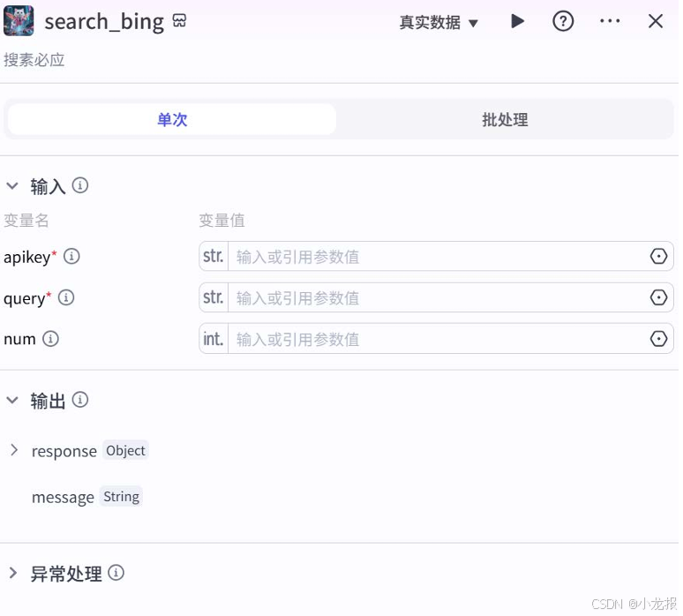Open the 真实数据 dropdown
Image resolution: width=683 pixels, height=616 pixels.
click(x=439, y=22)
